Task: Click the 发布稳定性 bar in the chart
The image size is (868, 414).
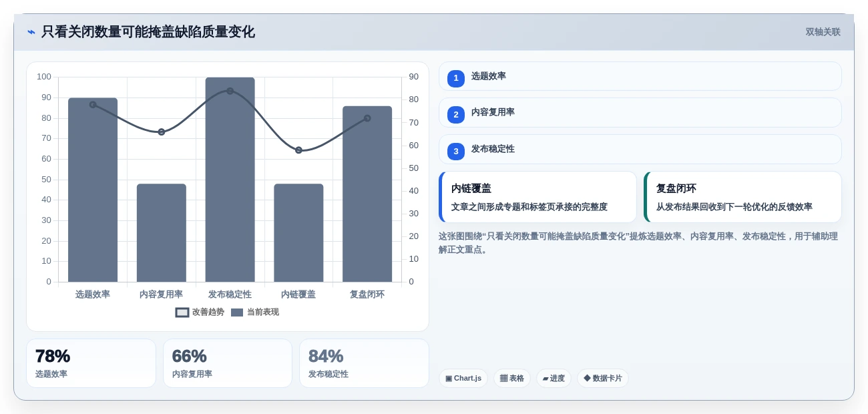Action: (230, 180)
